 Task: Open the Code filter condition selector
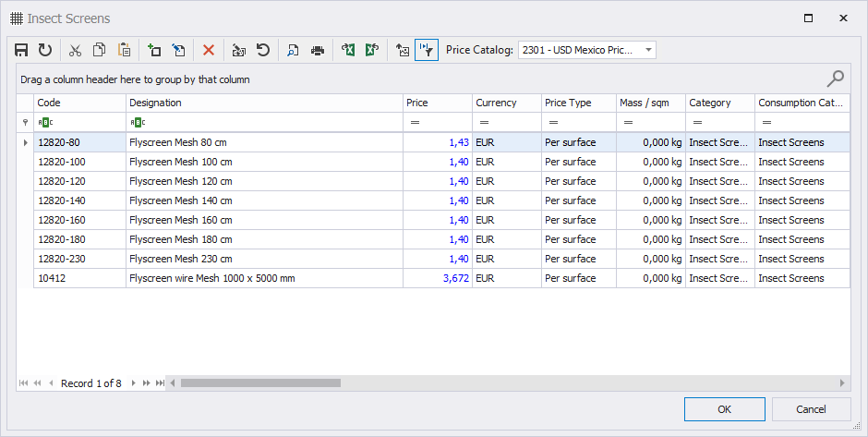(45, 122)
